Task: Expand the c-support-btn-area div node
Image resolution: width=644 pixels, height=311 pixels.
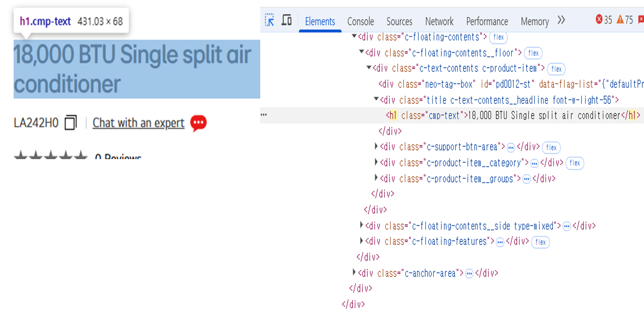Action: (376, 146)
